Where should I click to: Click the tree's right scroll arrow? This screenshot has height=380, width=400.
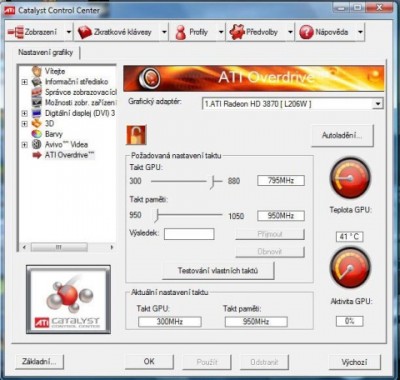(112, 247)
